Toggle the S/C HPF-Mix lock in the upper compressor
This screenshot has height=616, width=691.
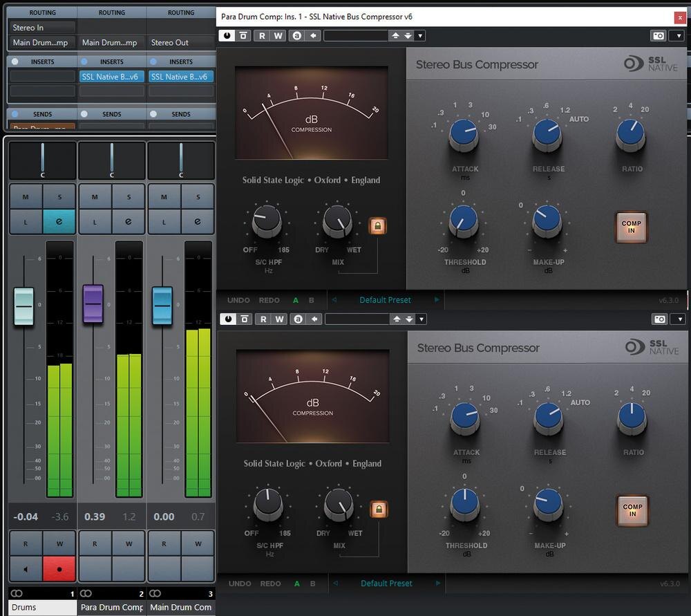point(378,226)
